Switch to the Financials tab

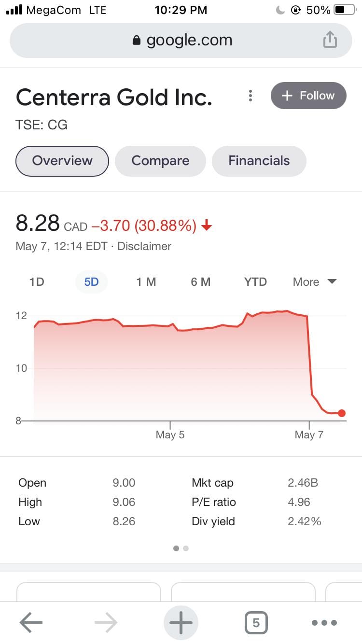point(259,161)
